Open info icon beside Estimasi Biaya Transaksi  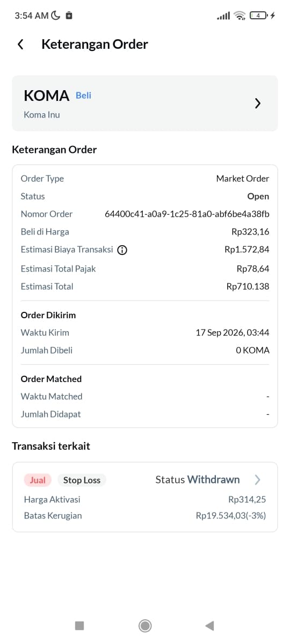point(122,250)
